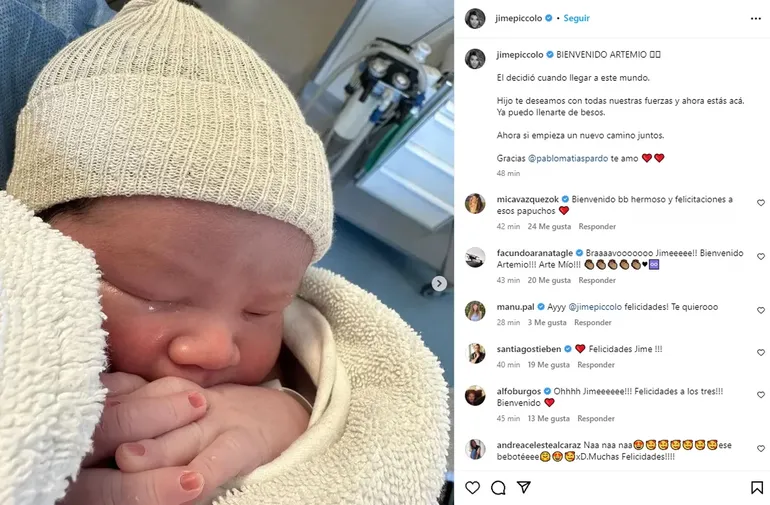This screenshot has height=505, width=770.
Task: Click the baby photo image
Action: pyautogui.click(x=226, y=252)
